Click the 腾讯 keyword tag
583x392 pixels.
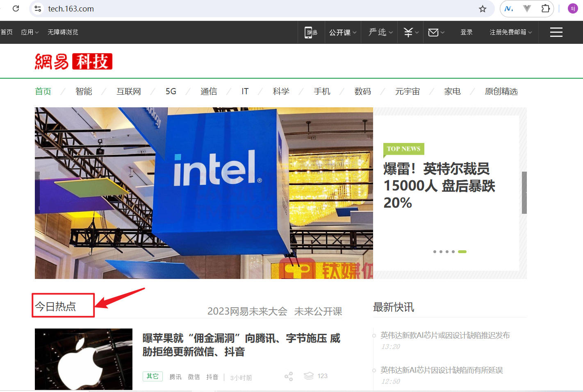pyautogui.click(x=175, y=377)
